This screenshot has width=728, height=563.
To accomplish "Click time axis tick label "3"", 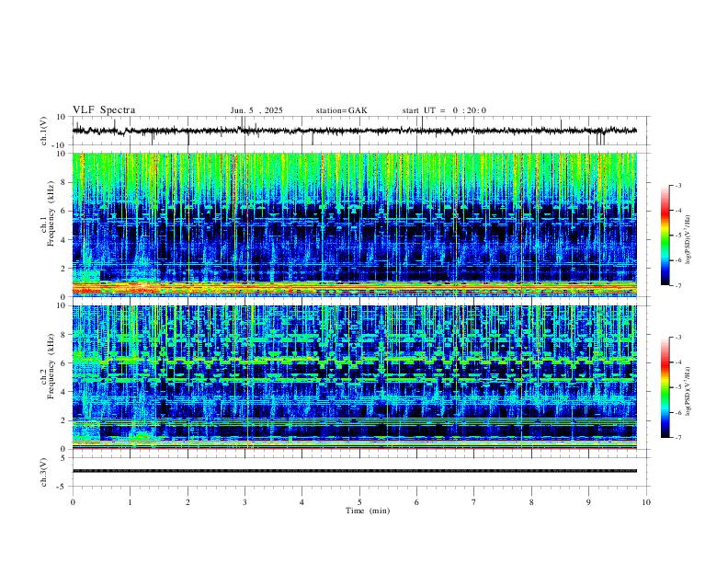I will point(245,502).
